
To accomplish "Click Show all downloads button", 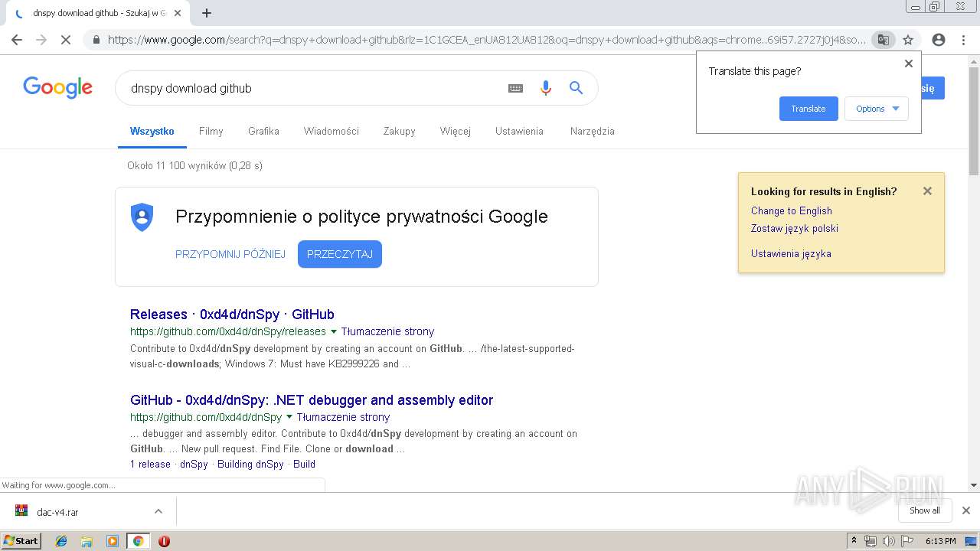I will (x=925, y=510).
